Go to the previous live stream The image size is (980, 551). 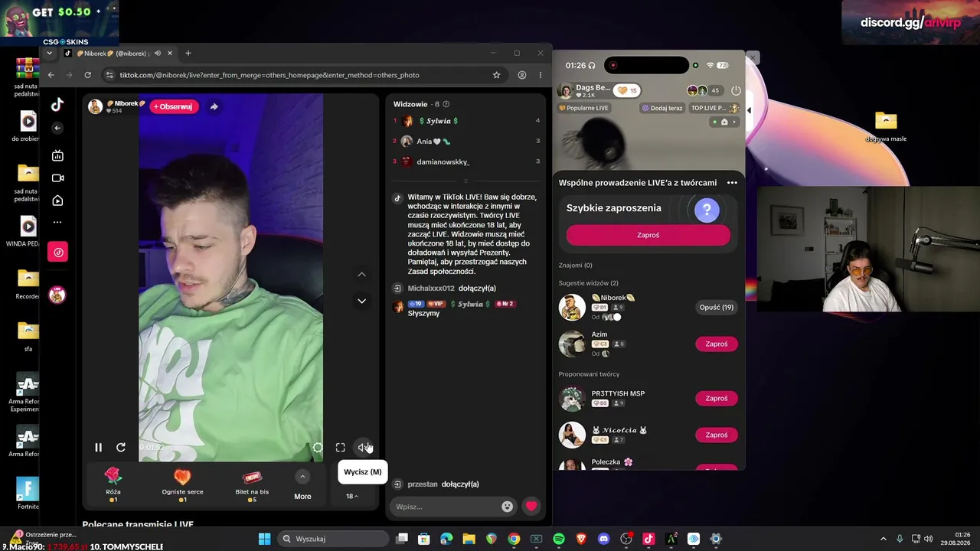[362, 275]
